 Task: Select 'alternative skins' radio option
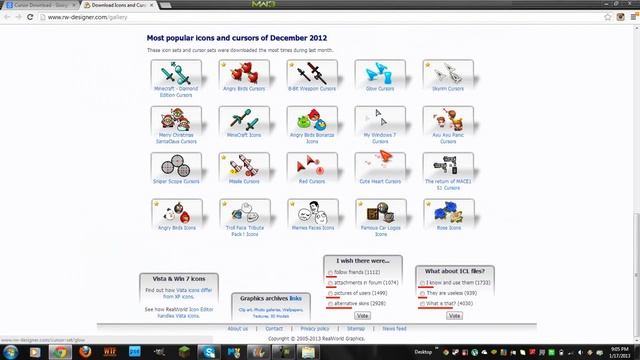(330, 304)
